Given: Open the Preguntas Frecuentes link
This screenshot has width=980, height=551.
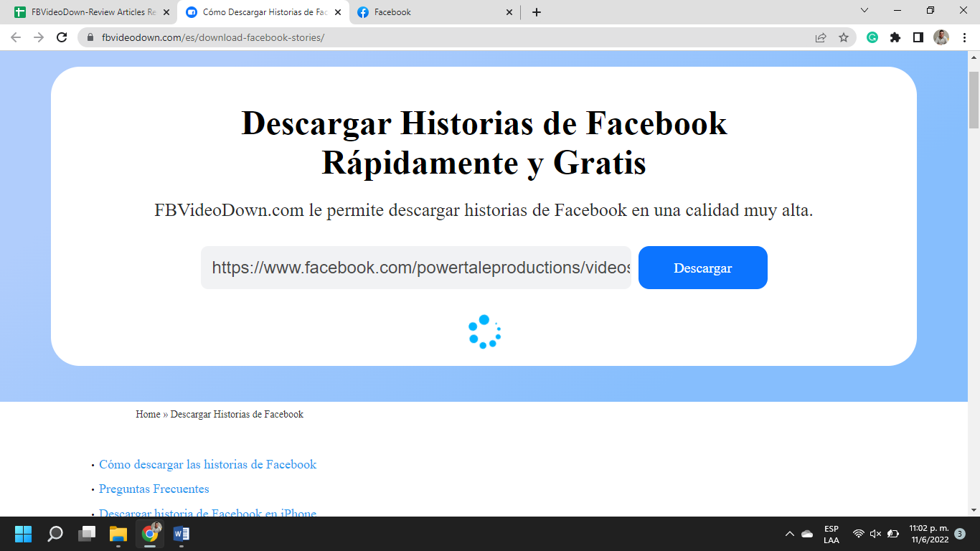Looking at the screenshot, I should (154, 489).
